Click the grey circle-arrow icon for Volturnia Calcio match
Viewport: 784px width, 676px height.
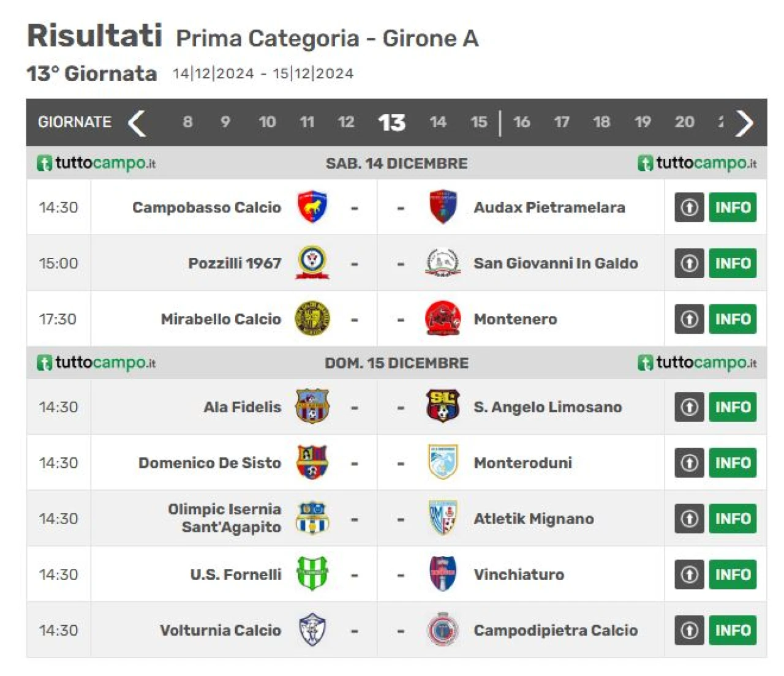689,630
